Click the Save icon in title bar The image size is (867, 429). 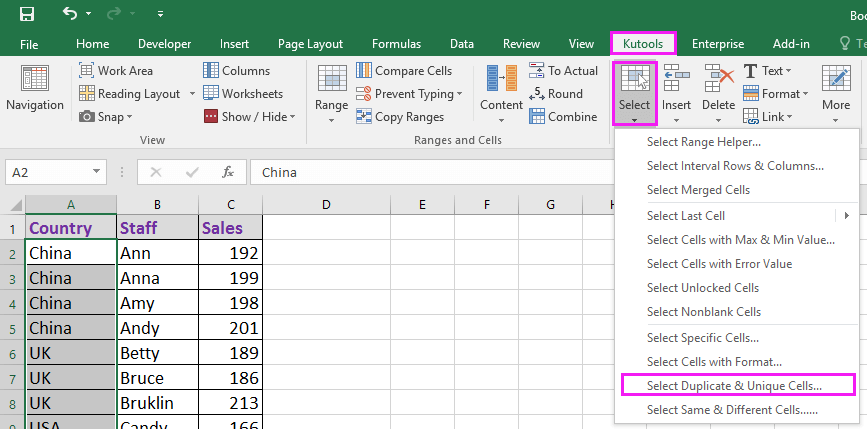[x=27, y=14]
